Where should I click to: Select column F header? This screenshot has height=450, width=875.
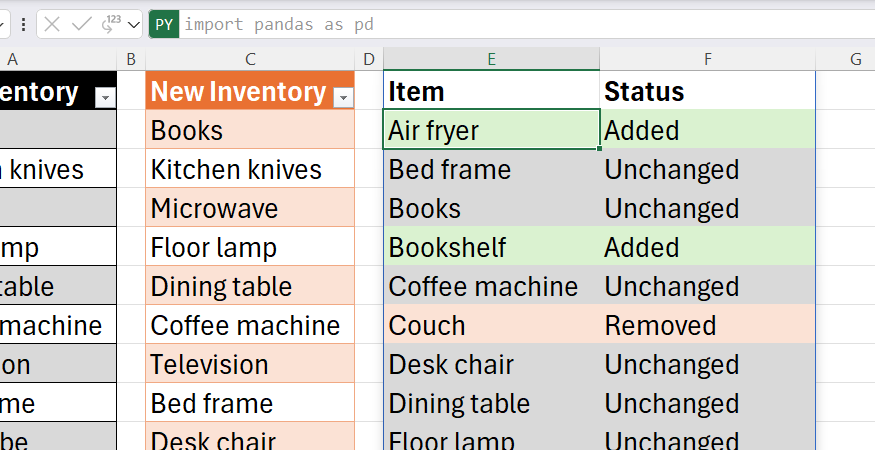click(708, 59)
